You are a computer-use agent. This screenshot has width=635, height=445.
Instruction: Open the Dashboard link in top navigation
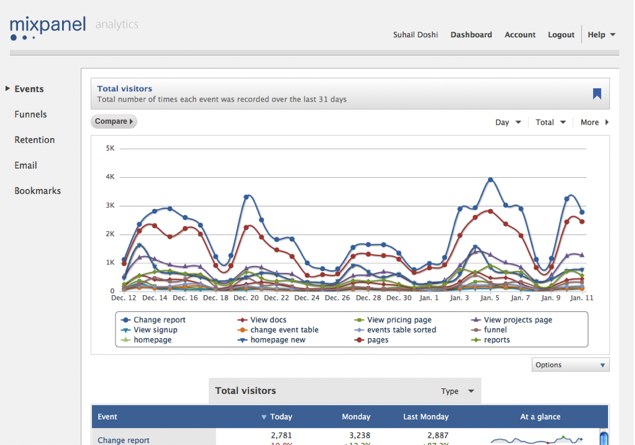(x=471, y=34)
